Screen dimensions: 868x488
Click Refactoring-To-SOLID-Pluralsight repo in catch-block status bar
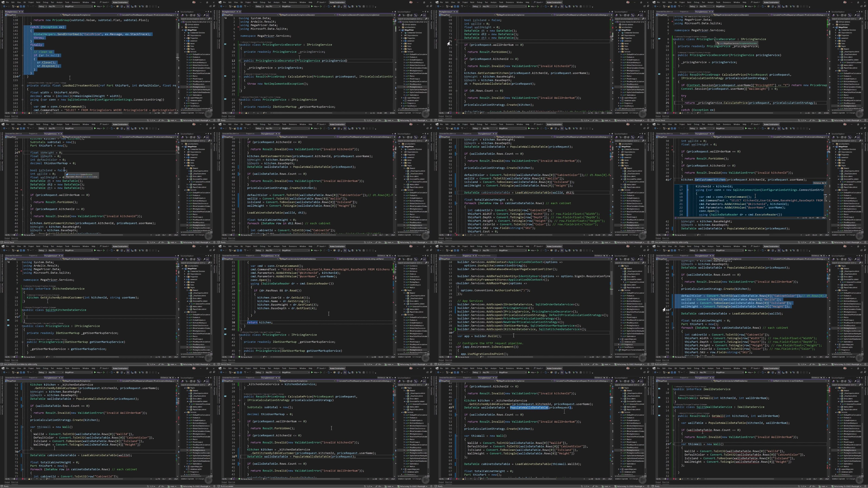195,121
